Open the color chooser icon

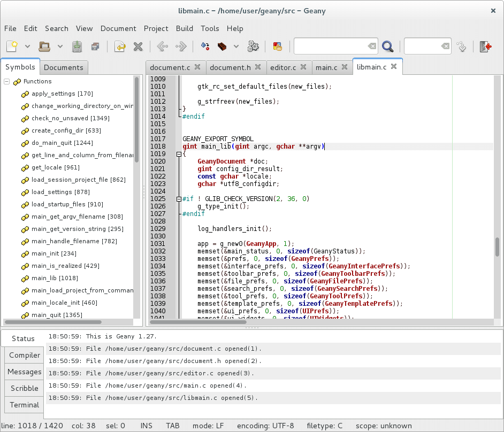click(277, 47)
